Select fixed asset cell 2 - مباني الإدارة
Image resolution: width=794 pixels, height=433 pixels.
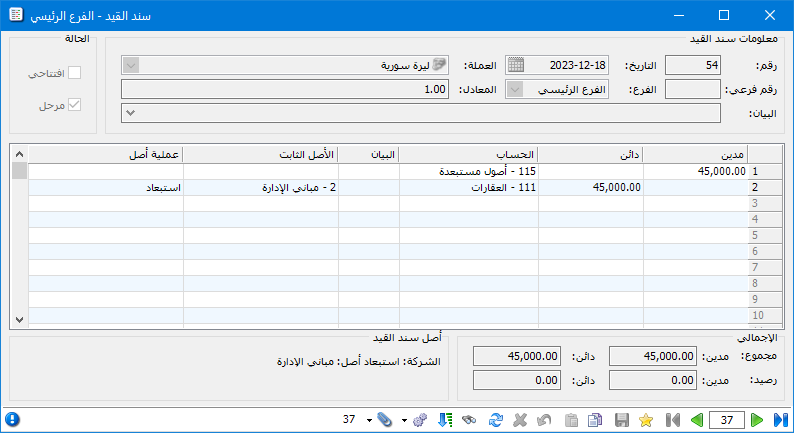click(x=261, y=187)
